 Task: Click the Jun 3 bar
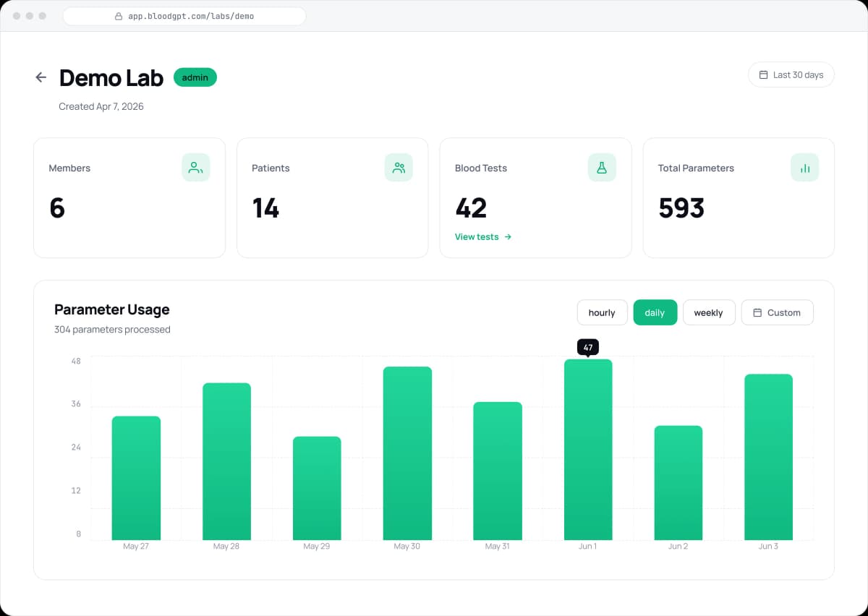pos(768,457)
